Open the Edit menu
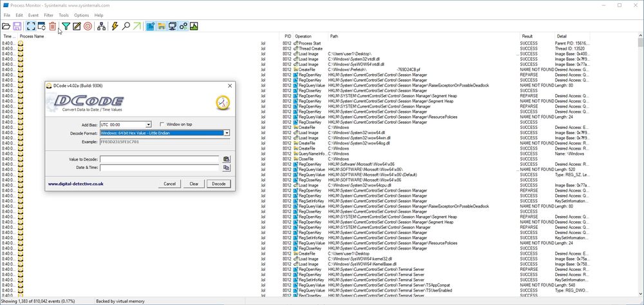This screenshot has height=305, width=644. click(19, 15)
